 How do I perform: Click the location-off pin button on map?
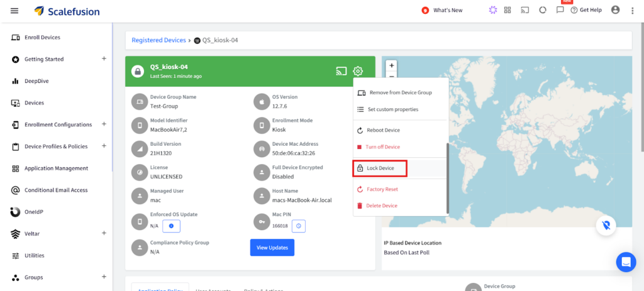point(606,226)
